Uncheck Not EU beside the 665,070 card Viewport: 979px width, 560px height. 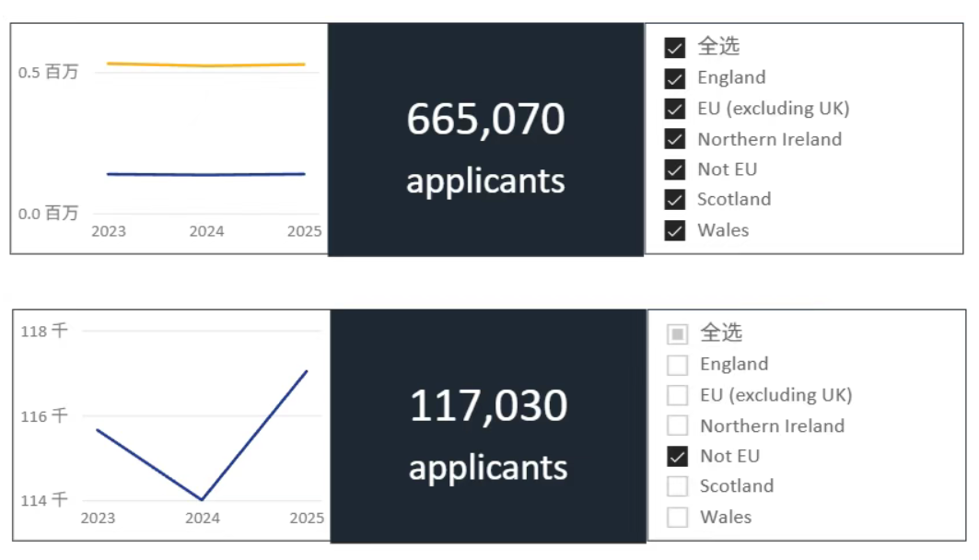click(675, 169)
